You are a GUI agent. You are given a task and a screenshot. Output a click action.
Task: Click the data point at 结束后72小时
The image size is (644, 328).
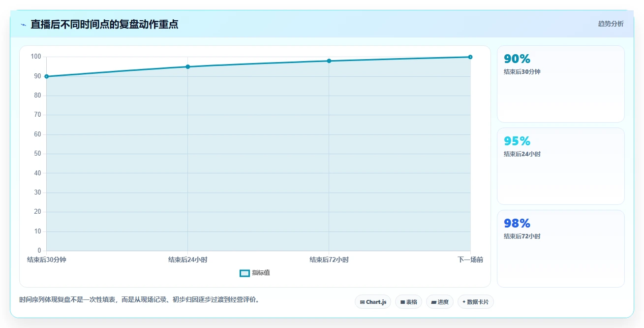coord(329,61)
